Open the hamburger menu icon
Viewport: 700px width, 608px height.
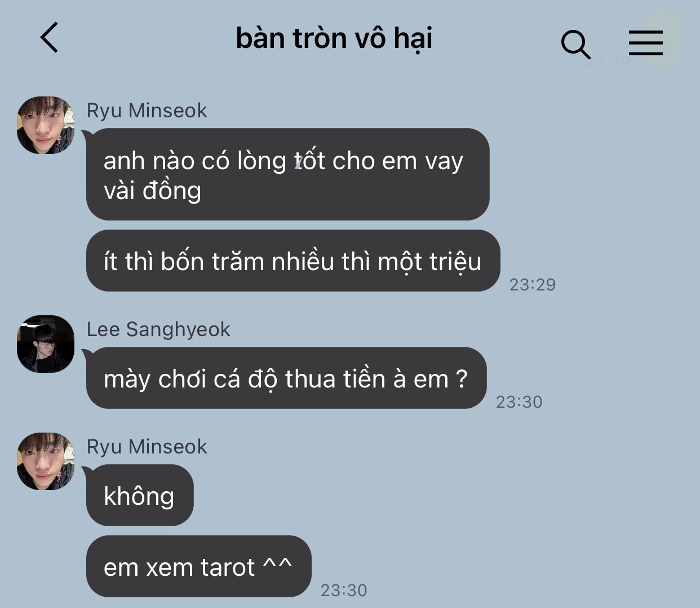pos(645,43)
